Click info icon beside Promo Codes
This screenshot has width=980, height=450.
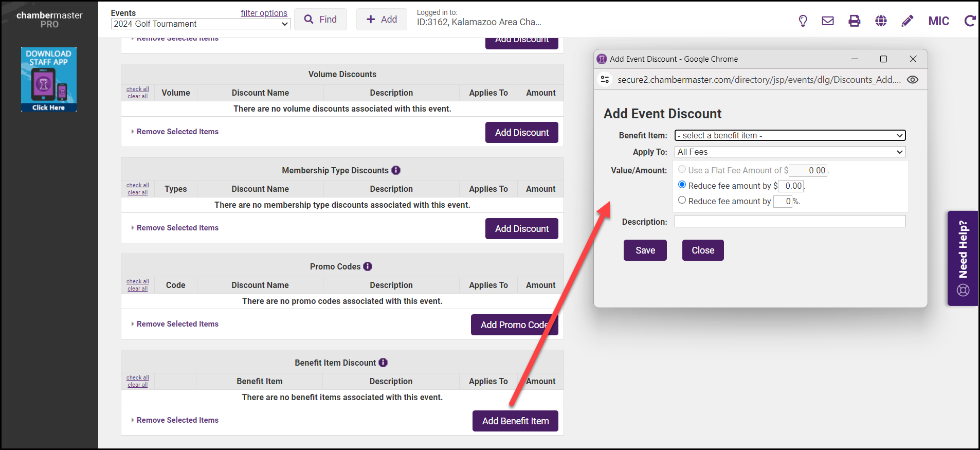368,266
